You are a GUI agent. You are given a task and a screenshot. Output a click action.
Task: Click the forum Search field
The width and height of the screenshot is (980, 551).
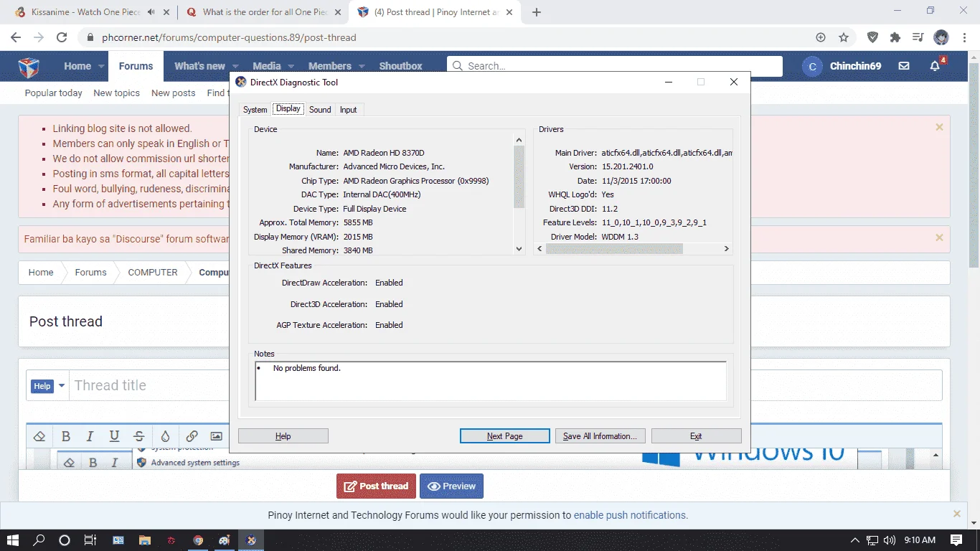(x=615, y=66)
